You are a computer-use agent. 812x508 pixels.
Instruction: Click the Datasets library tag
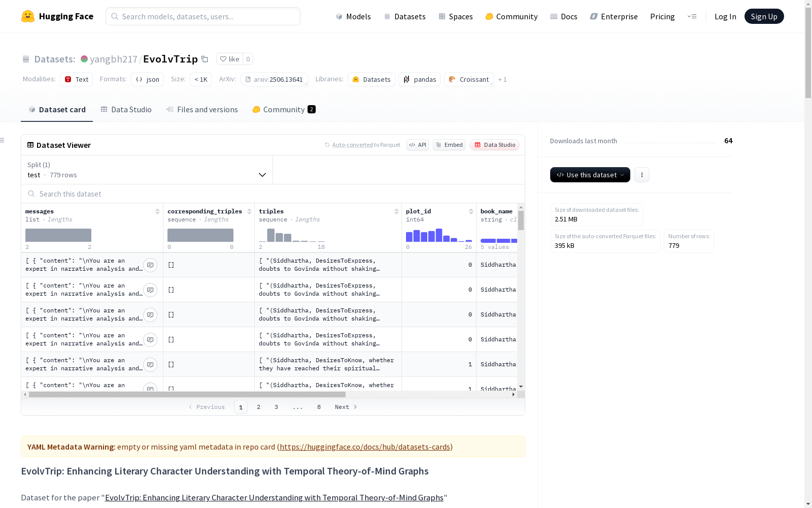point(371,79)
